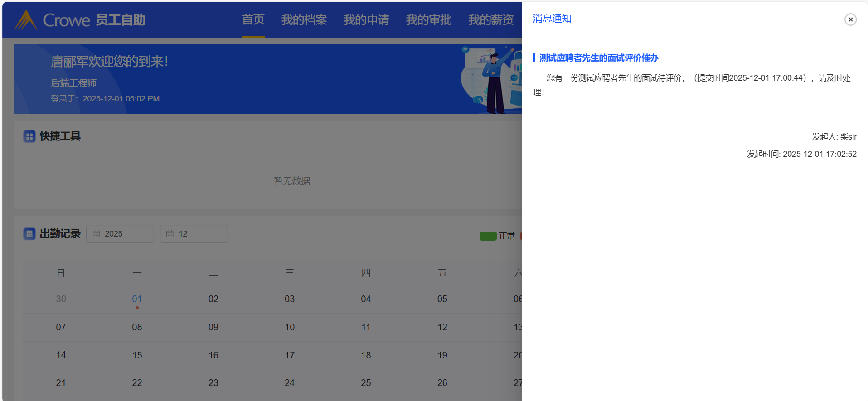Select calendar date 02

click(x=213, y=299)
